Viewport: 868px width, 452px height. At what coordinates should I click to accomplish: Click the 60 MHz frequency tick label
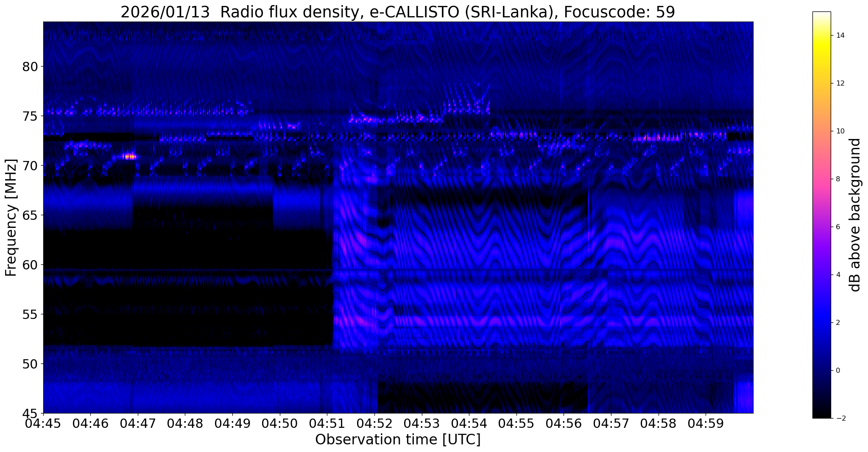click(x=30, y=265)
